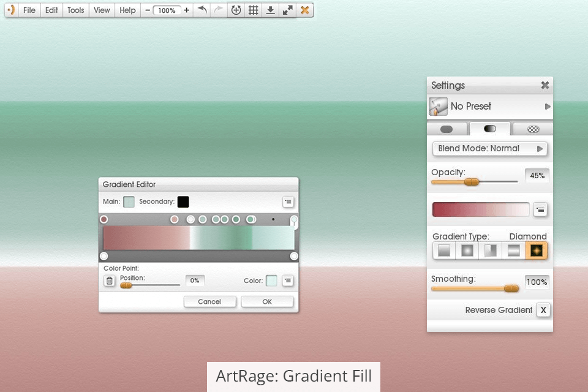
Task: Toggle the grid overlay icon
Action: click(x=254, y=10)
